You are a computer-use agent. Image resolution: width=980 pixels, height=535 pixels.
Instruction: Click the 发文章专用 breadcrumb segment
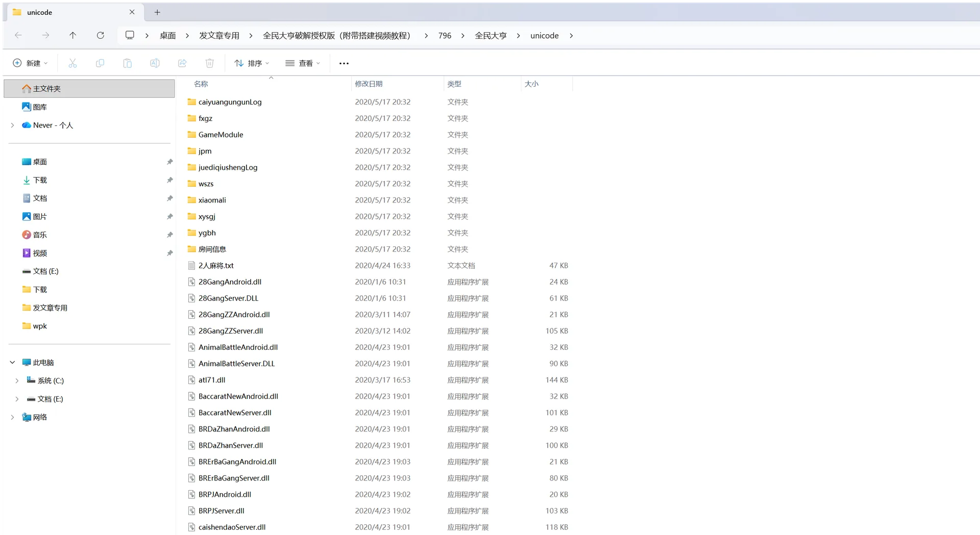click(219, 36)
